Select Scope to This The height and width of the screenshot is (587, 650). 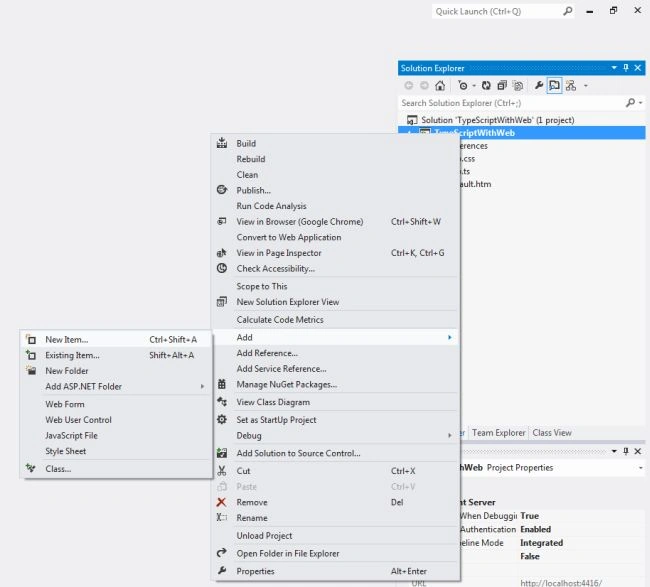tap(335, 286)
